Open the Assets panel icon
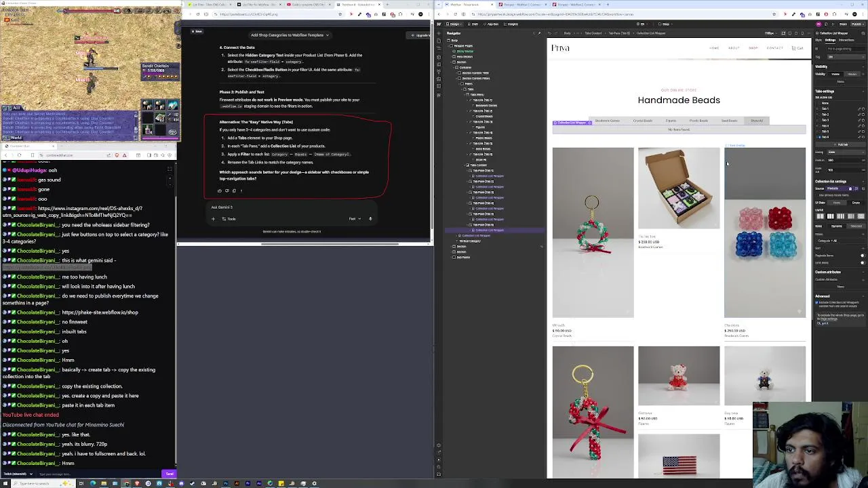The width and height of the screenshot is (868, 488). (439, 79)
